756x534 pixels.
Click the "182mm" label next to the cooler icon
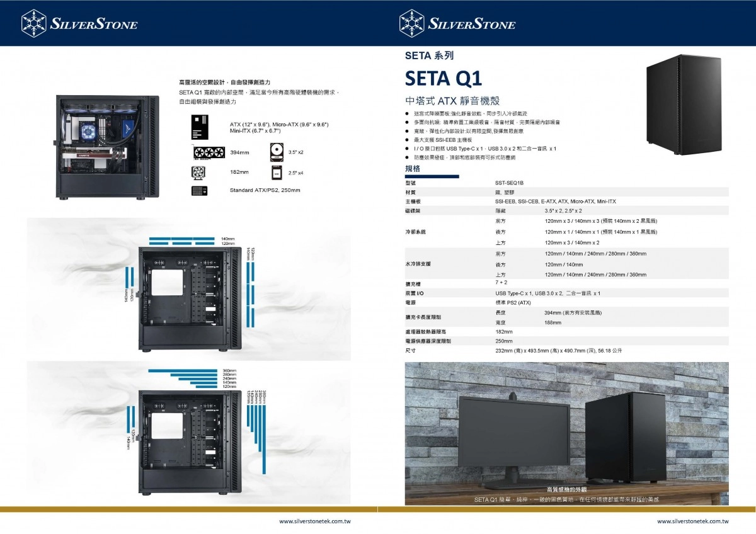pyautogui.click(x=239, y=172)
